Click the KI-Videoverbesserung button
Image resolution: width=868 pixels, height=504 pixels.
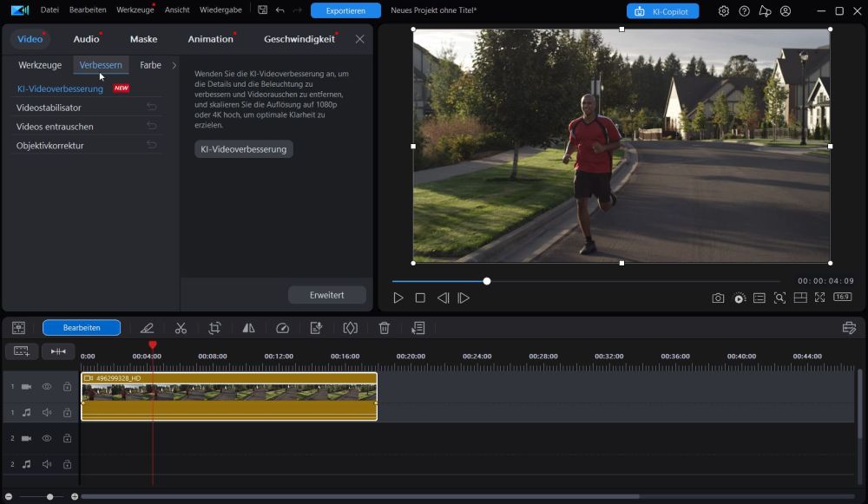click(243, 149)
